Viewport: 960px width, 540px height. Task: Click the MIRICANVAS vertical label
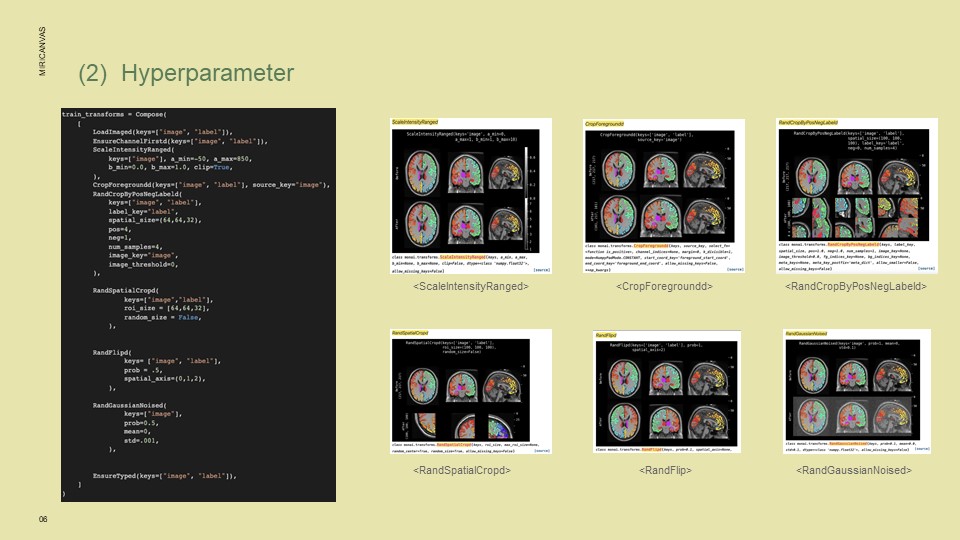pyautogui.click(x=42, y=51)
